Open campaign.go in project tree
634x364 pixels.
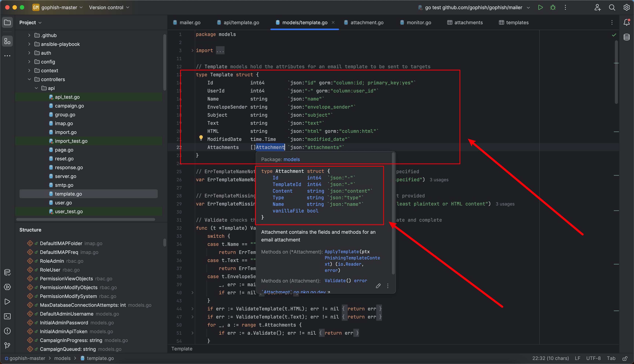[69, 106]
